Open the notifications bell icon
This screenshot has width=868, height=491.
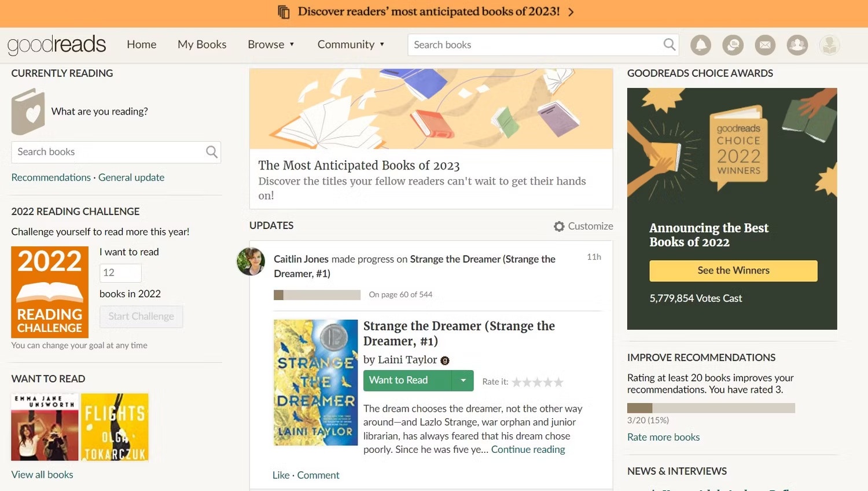pos(700,45)
